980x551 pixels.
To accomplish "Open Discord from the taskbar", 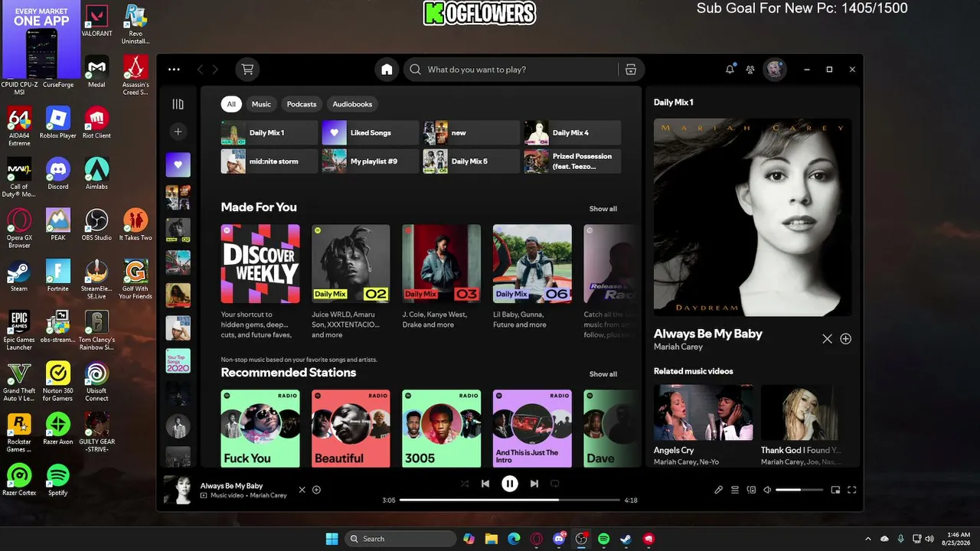I will click(559, 539).
